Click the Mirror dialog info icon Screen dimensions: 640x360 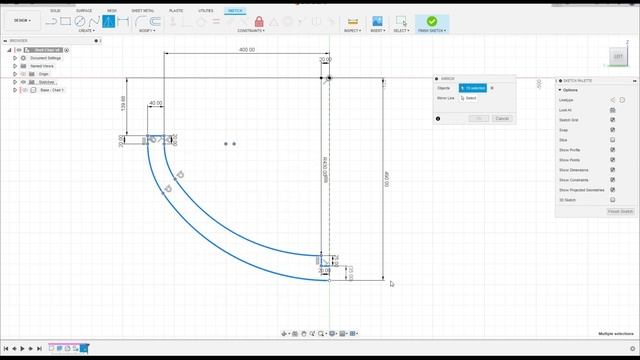pyautogui.click(x=438, y=119)
